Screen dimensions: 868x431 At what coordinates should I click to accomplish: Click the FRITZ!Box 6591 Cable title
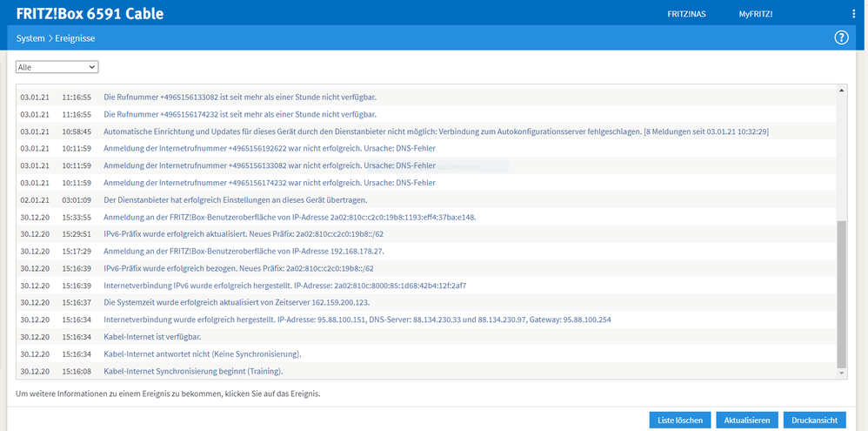tap(90, 14)
